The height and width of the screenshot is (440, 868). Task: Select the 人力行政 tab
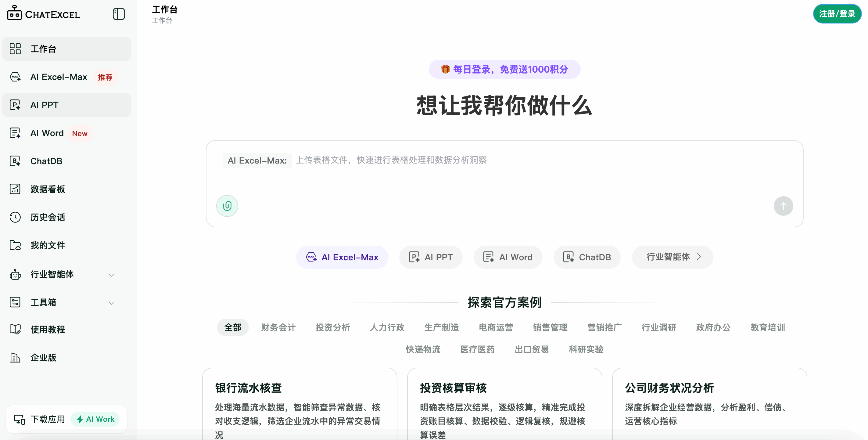tap(387, 327)
